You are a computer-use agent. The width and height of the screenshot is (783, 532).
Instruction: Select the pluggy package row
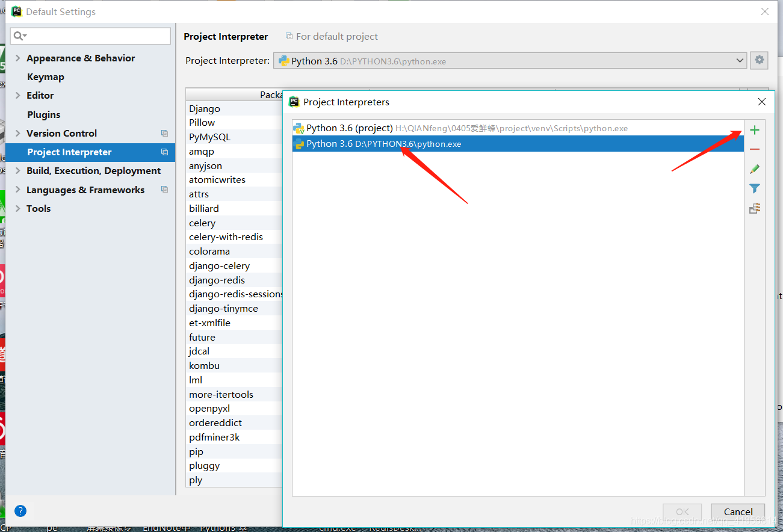pos(234,465)
